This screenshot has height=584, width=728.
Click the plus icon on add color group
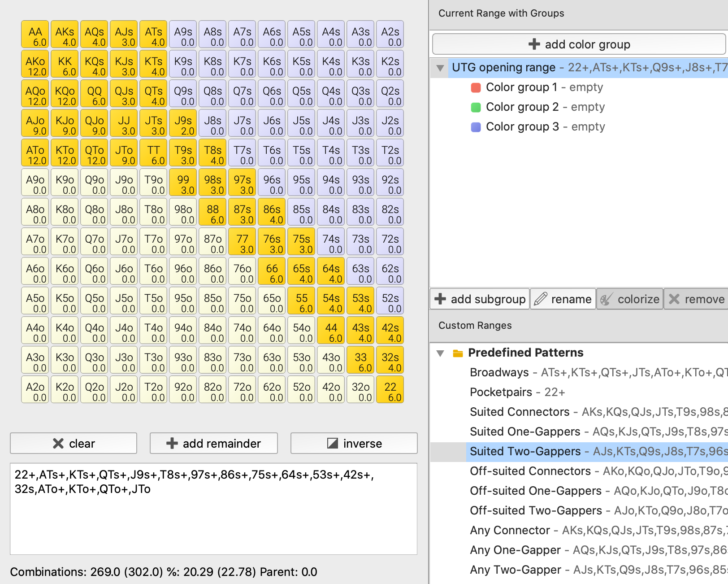pos(534,44)
